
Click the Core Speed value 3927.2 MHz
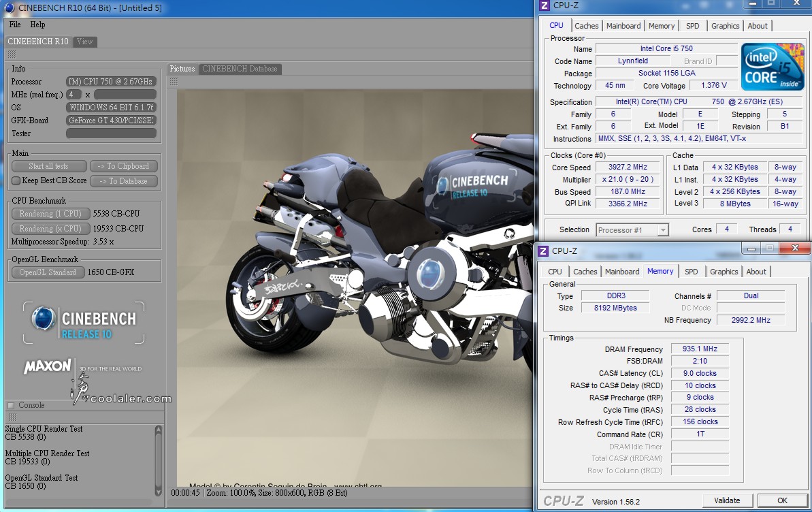[x=628, y=167]
